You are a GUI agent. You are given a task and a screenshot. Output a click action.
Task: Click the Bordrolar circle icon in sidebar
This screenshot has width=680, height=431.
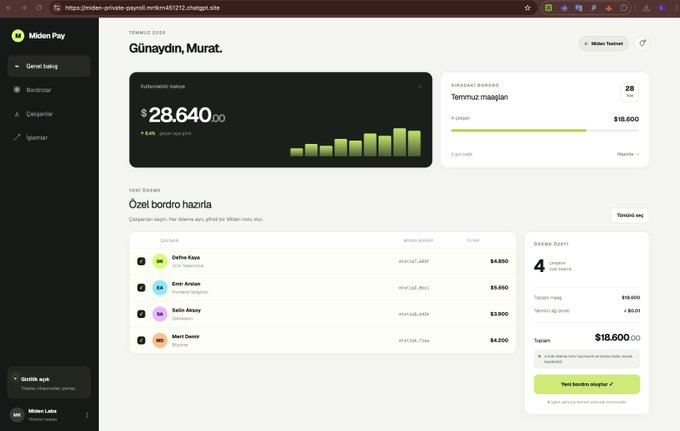(x=17, y=90)
